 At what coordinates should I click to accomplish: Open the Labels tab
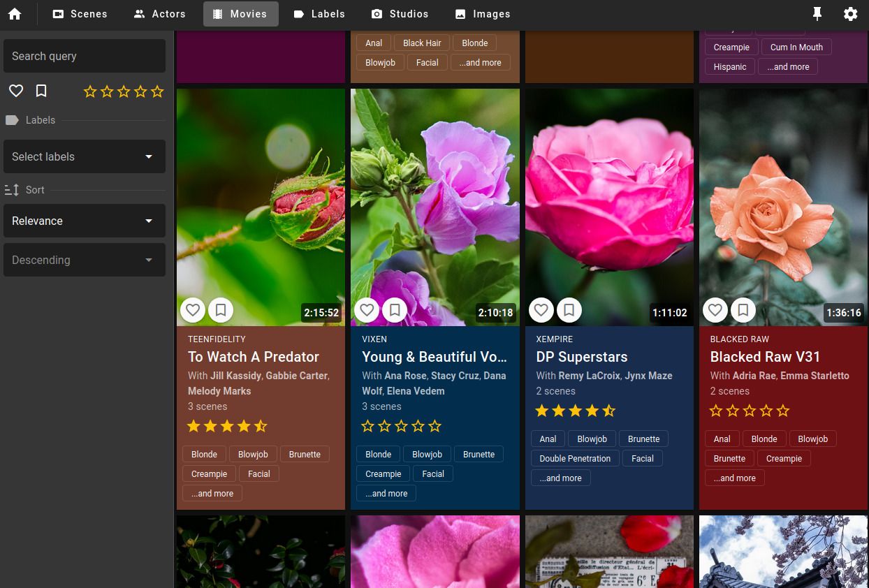pos(319,14)
